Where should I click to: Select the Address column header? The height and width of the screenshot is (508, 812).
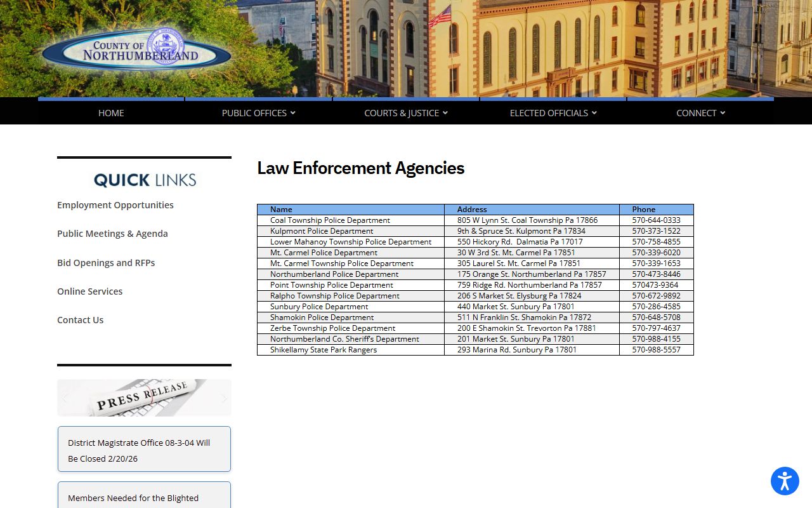click(x=532, y=210)
